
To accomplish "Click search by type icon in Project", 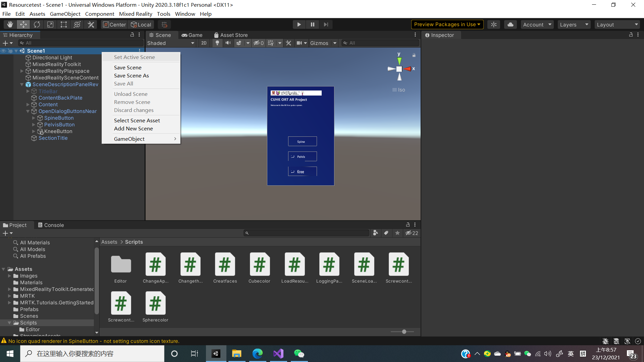I will click(x=375, y=233).
